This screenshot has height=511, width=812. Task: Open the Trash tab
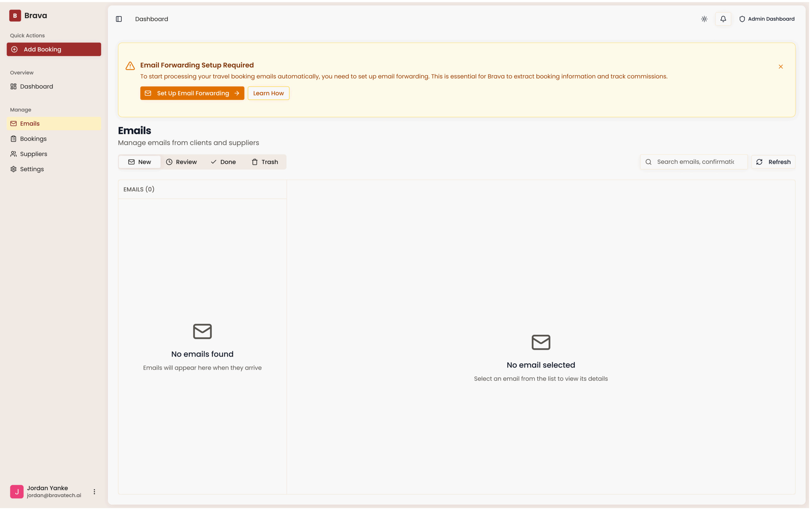tap(265, 162)
